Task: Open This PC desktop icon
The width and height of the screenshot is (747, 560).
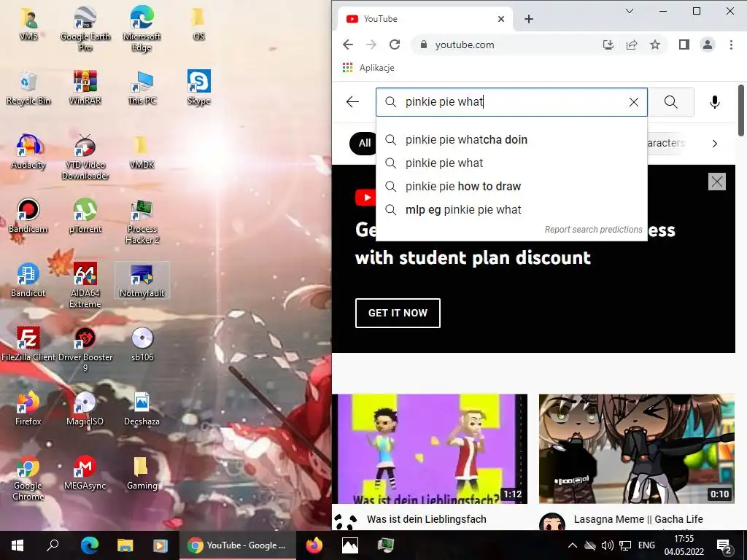Action: pyautogui.click(x=142, y=88)
